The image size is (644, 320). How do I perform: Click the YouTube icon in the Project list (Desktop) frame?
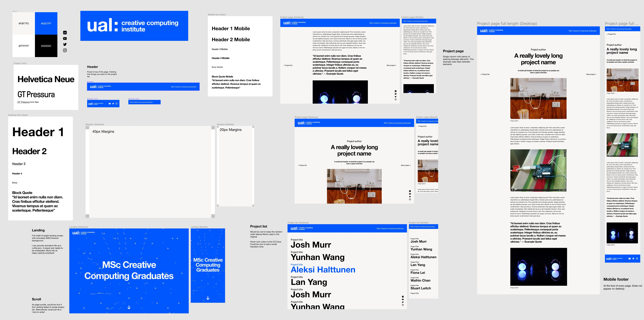pyautogui.click(x=403, y=299)
